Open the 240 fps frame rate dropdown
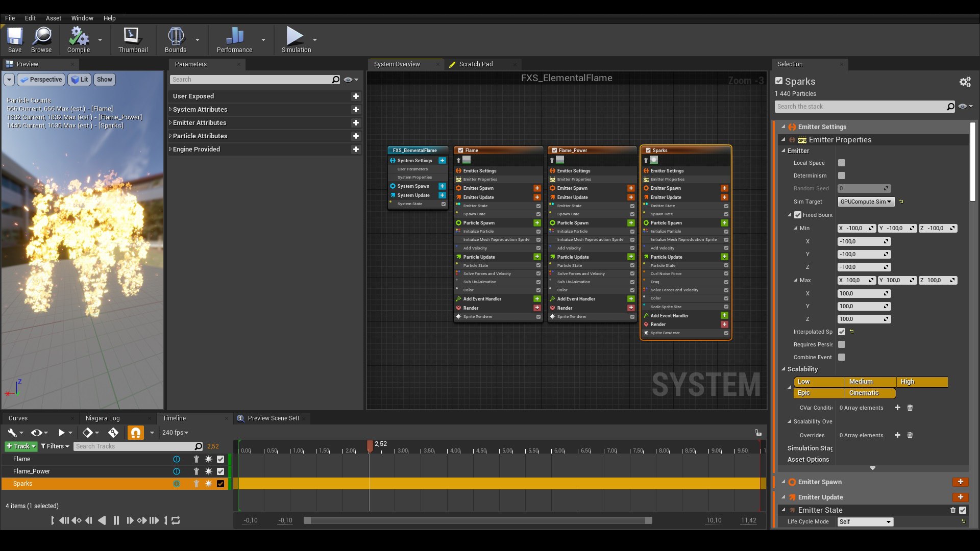This screenshot has height=551, width=980. [175, 433]
